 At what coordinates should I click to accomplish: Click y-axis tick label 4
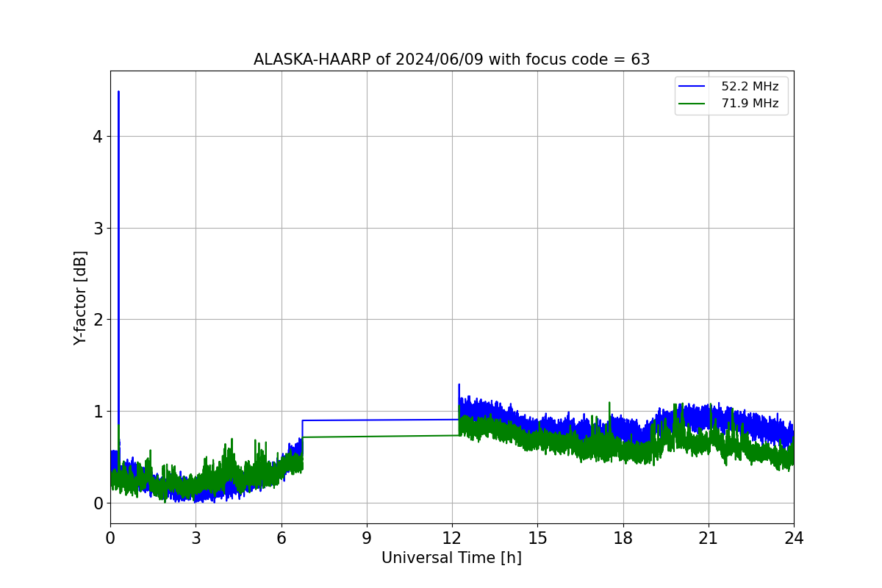98,137
